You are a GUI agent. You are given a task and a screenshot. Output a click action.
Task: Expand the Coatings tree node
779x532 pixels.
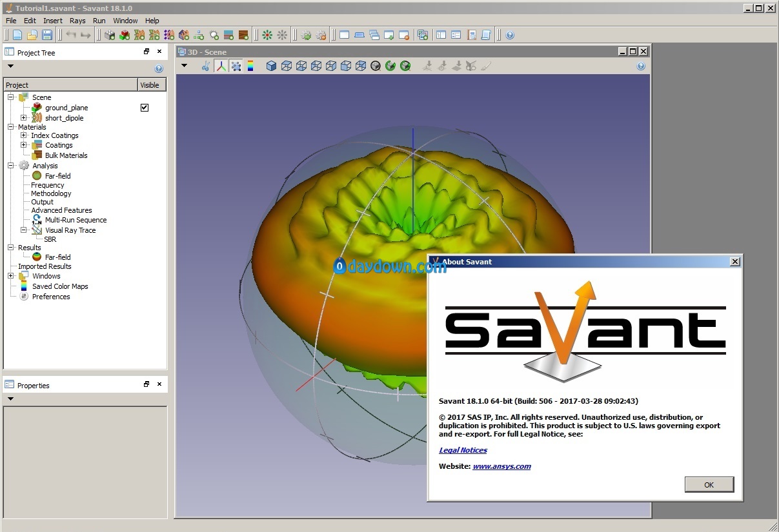click(24, 145)
